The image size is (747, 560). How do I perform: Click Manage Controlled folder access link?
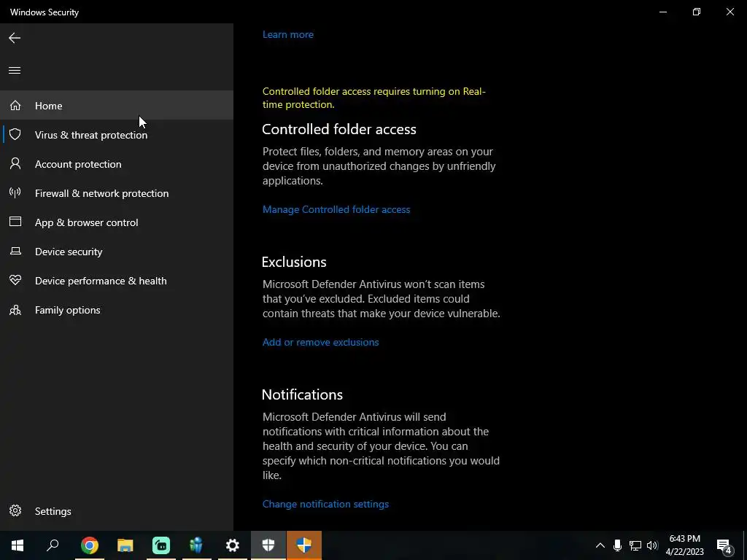click(336, 209)
